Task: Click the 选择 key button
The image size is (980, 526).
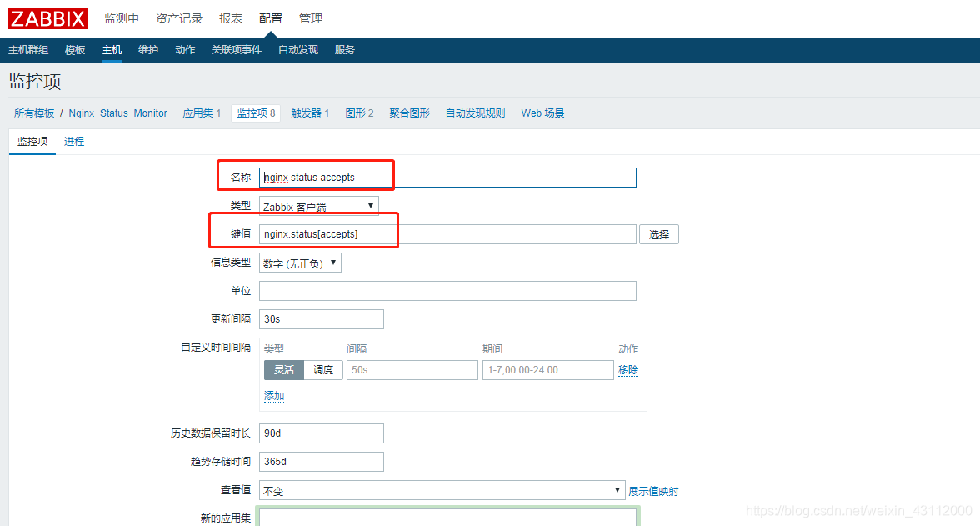Action: (658, 234)
